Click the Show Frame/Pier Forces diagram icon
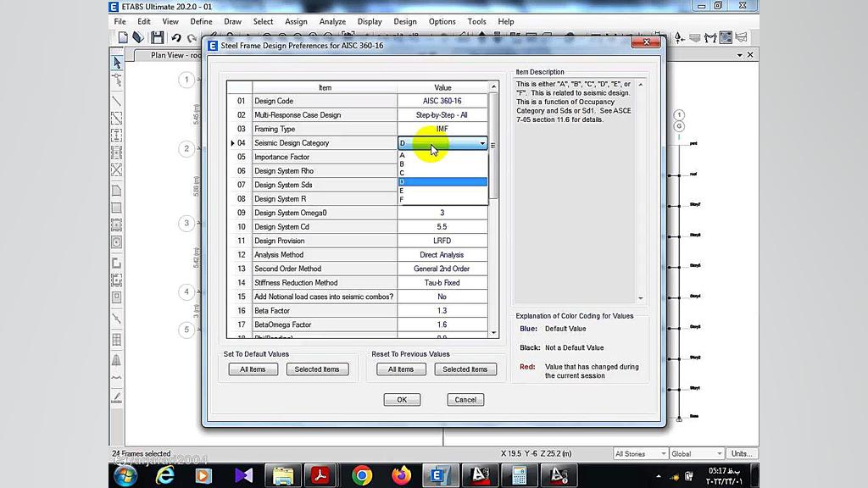Screen dimensions: 868x488 tap(710, 37)
